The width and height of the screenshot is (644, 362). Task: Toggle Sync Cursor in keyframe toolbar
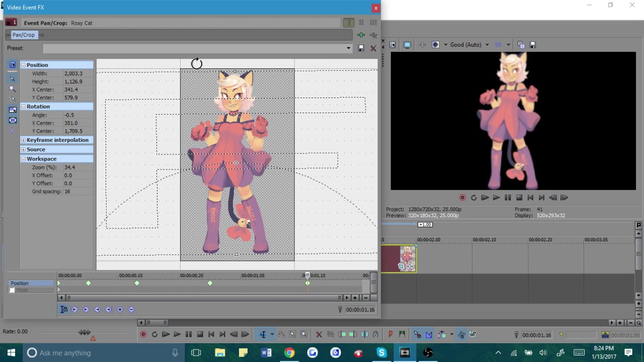(64, 310)
